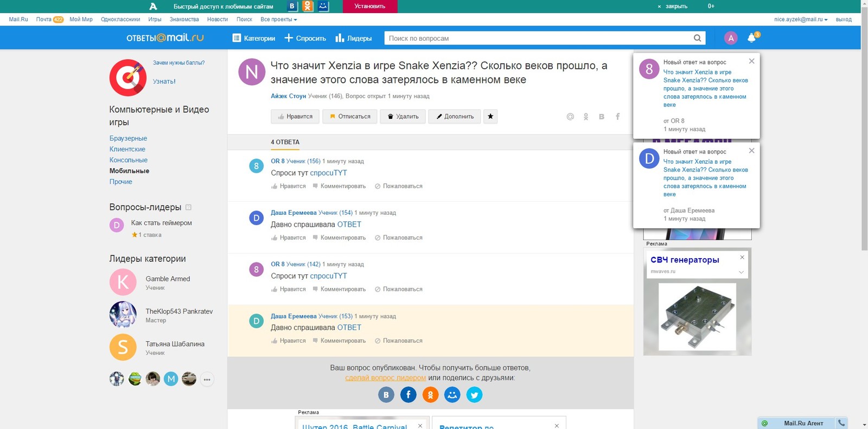This screenshot has width=868, height=429.
Task: Open the Как стать геймером question
Action: tap(161, 223)
